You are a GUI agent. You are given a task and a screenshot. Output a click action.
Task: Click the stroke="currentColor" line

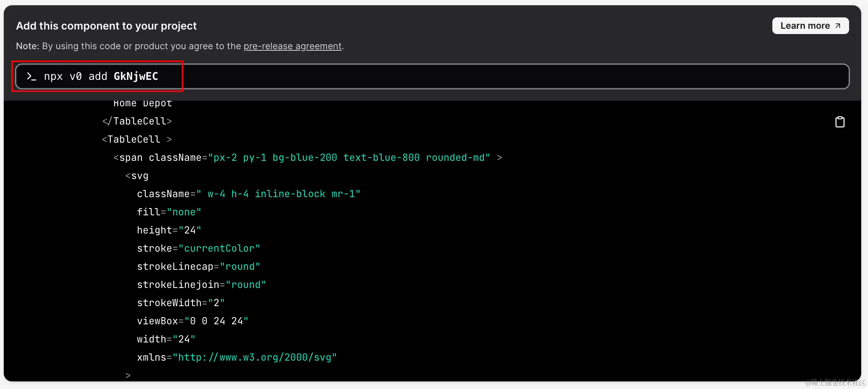(x=198, y=248)
